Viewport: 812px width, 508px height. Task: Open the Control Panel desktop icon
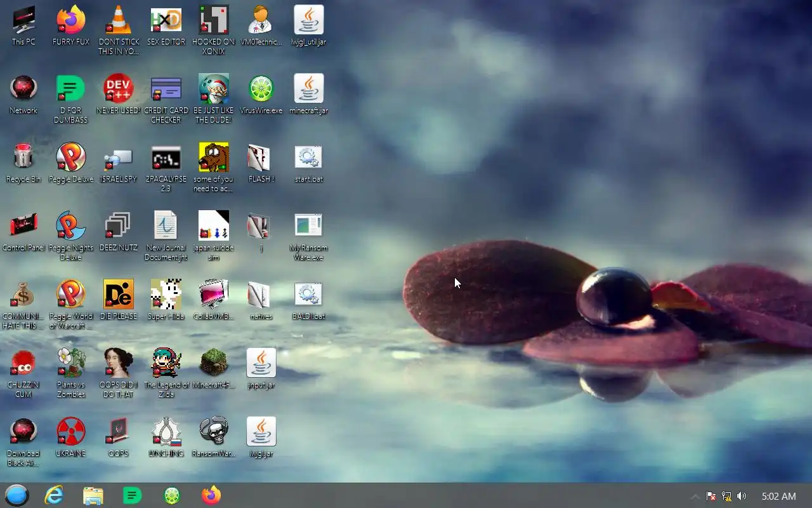23,232
